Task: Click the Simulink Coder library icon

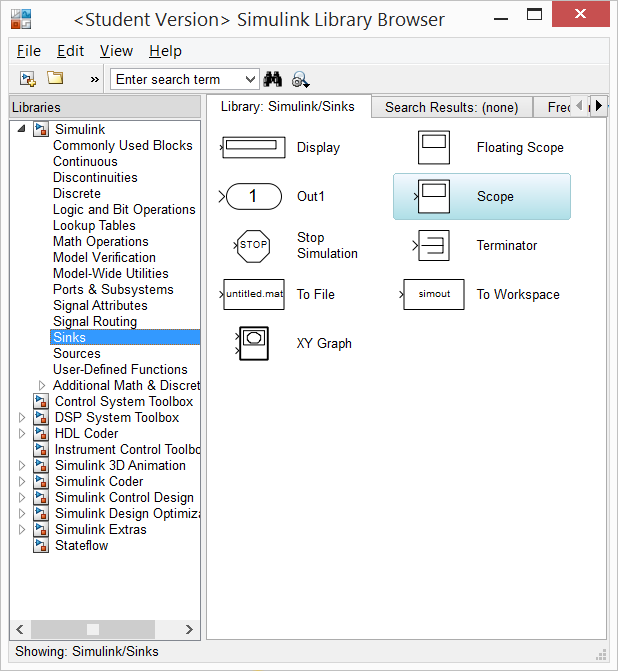Action: click(x=41, y=481)
